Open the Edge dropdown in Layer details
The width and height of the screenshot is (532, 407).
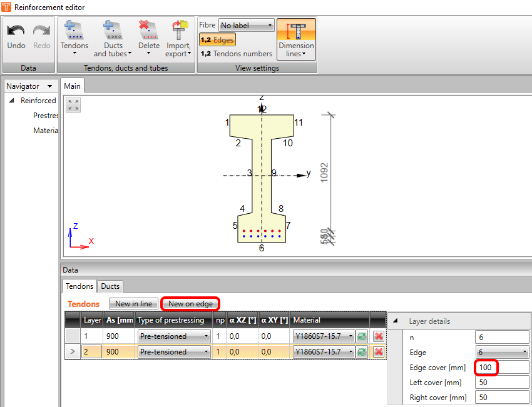[x=502, y=352]
